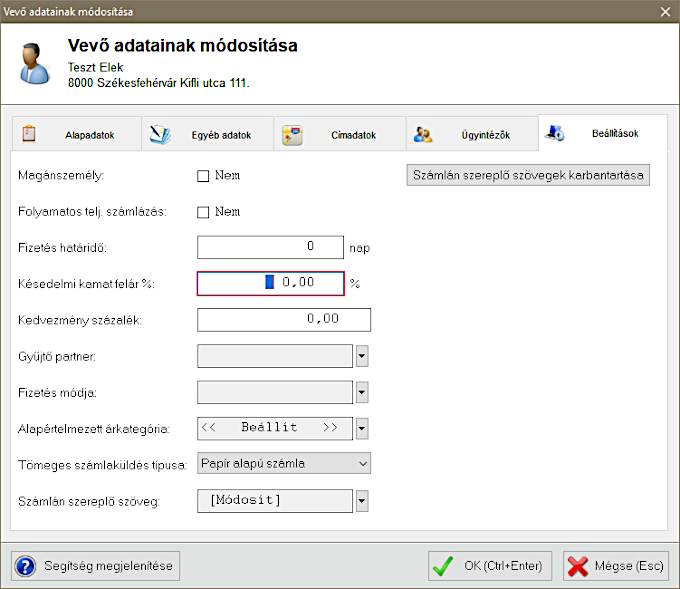Click the Egyéb adatok tab icon
This screenshot has height=589, width=680.
(160, 135)
